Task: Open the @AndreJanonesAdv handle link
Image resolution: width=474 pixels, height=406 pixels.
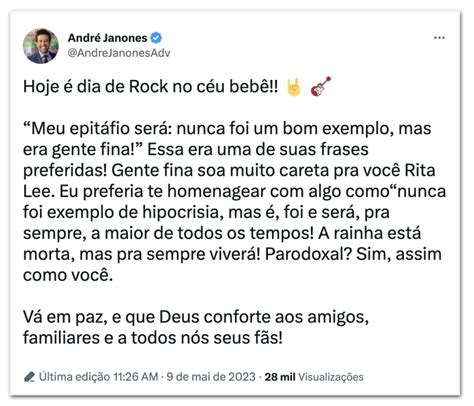Action: 119,53
